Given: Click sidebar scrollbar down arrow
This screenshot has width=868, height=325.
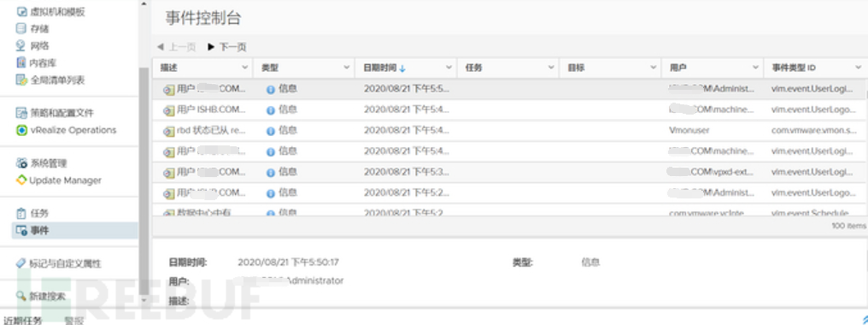Looking at the screenshot, I should click(x=144, y=299).
